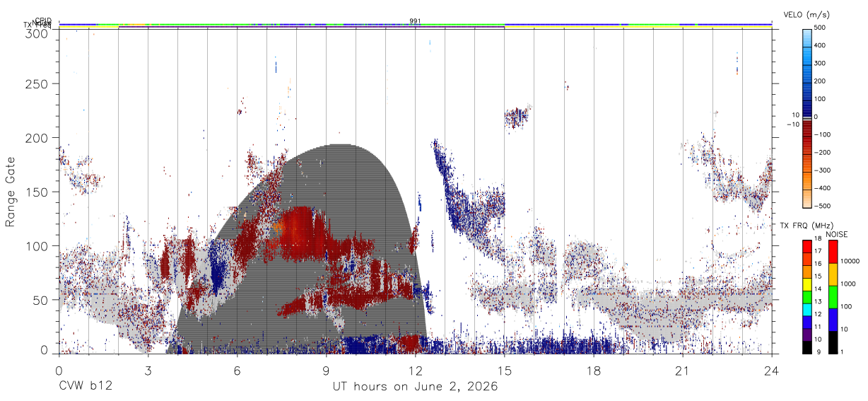868x401 pixels.
Task: Click the y-axis tick label '50'
Action: tap(42, 300)
